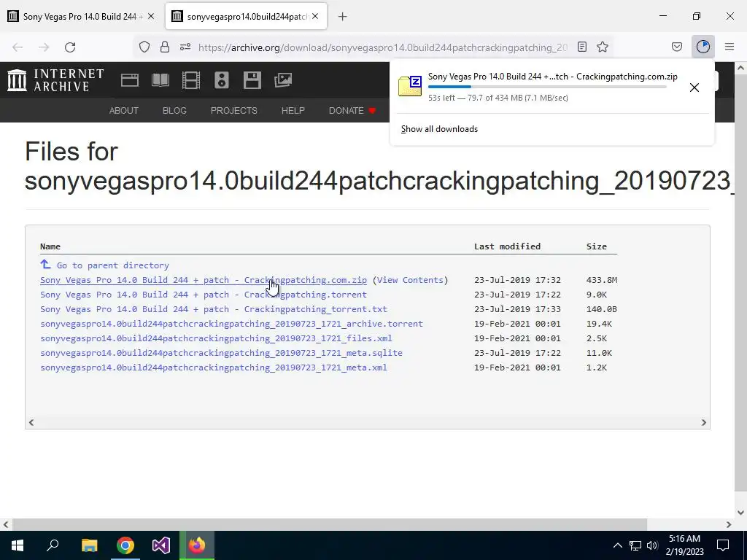Screen dimensions: 747x560
Task: Click Show all downloads
Action: click(439, 129)
